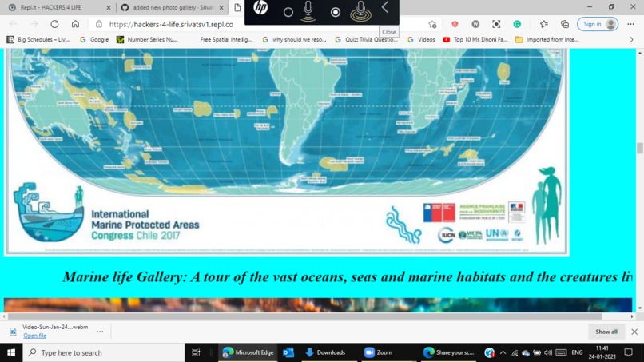Switch to Microsoft Edge on the taskbar
This screenshot has height=362, width=644.
[x=248, y=352]
